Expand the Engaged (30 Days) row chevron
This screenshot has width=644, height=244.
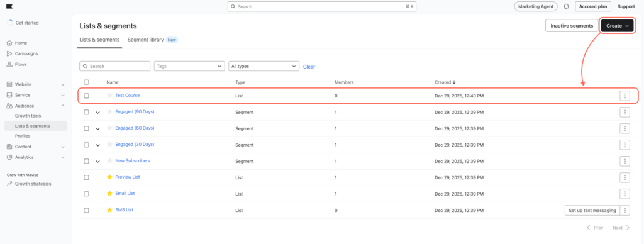(97, 145)
